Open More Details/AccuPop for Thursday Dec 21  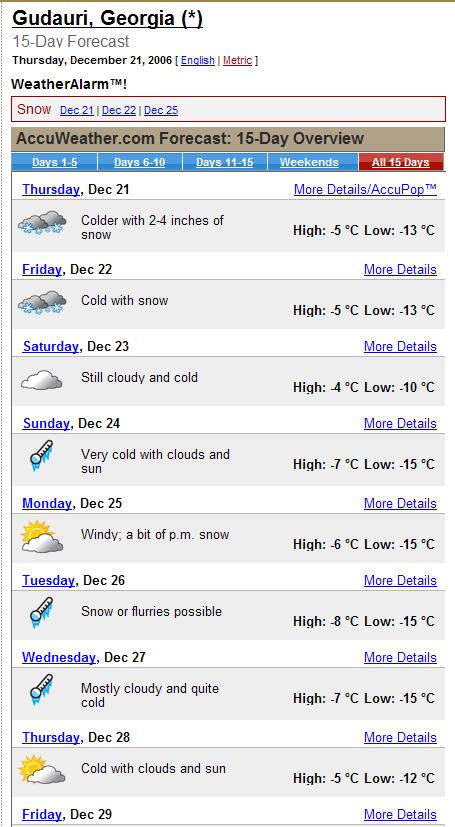pyautogui.click(x=365, y=189)
